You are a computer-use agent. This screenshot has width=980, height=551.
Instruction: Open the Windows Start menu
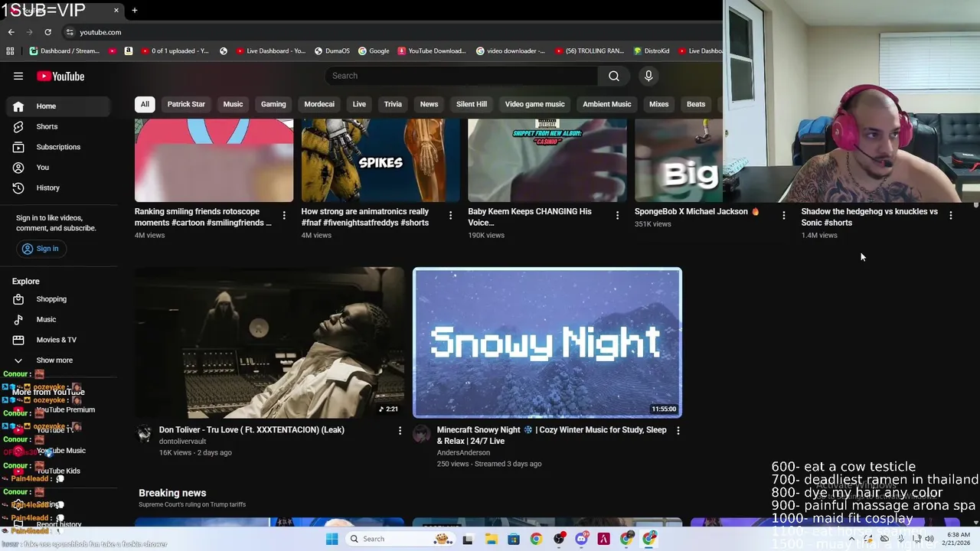(332, 539)
